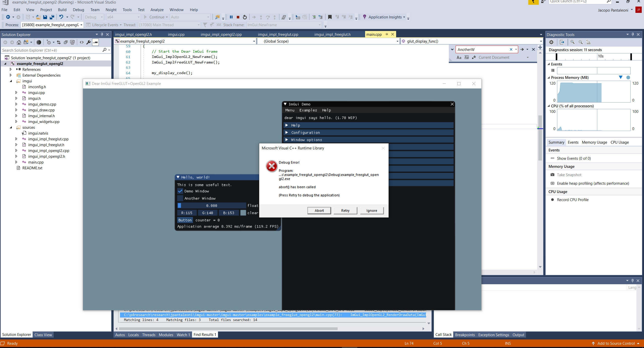Viewport: 644px width, 348px height.
Task: Click the Save All toolbar icon
Action: [52, 17]
